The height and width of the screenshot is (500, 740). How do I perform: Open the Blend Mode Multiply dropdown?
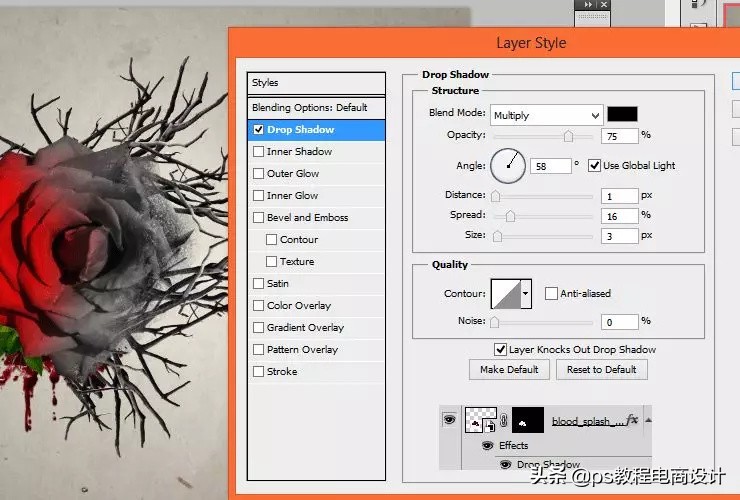click(x=546, y=115)
